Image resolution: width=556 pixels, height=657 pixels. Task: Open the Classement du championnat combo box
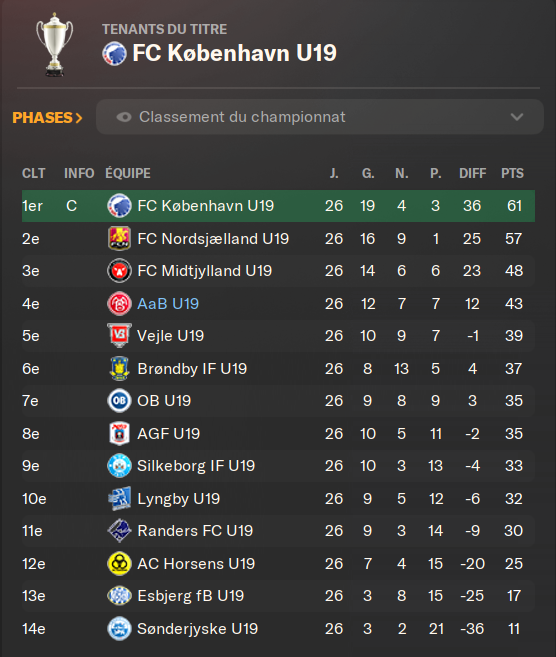click(320, 117)
